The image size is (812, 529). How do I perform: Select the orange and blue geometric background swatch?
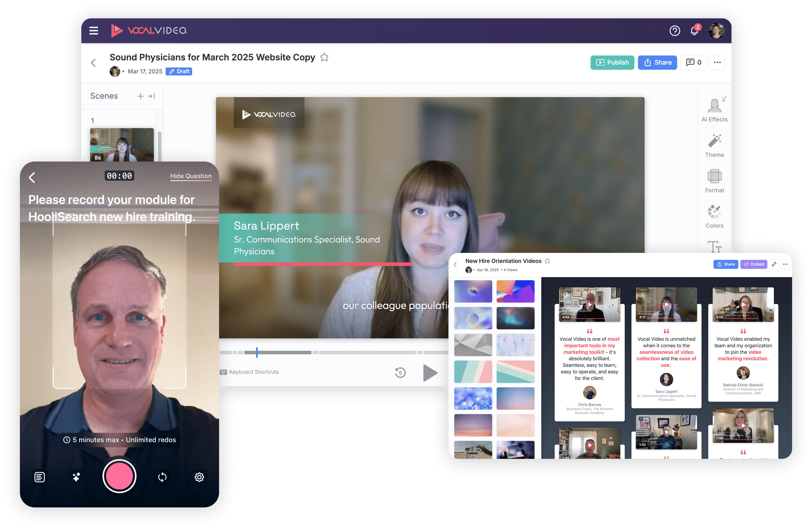tap(516, 291)
